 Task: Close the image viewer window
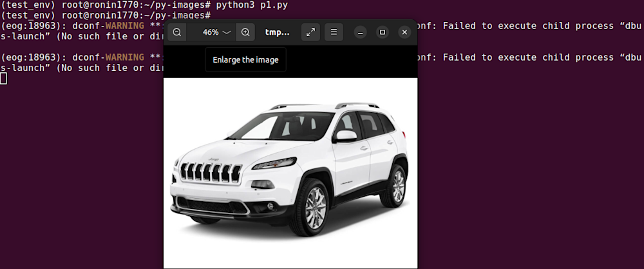[x=404, y=32]
